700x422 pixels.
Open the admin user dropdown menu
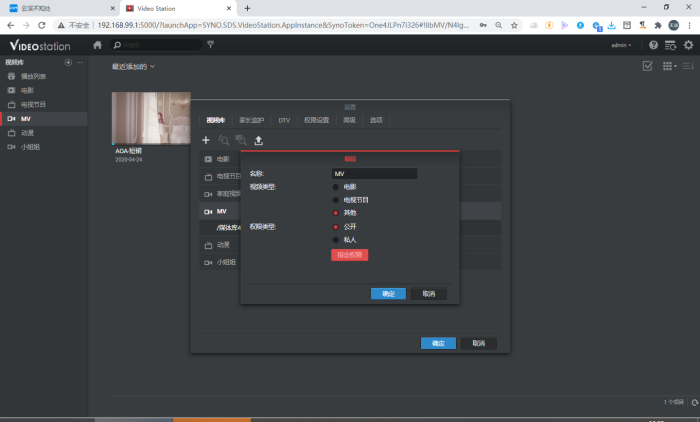620,45
